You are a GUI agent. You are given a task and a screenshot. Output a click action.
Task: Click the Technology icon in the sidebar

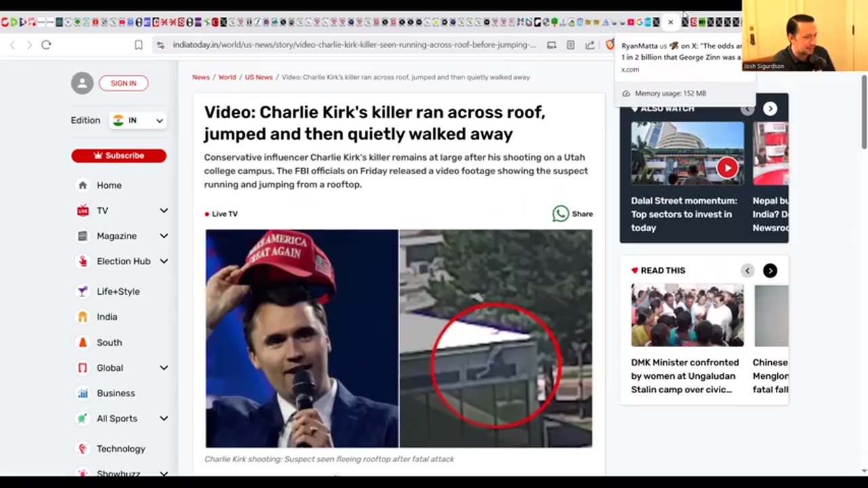point(83,449)
